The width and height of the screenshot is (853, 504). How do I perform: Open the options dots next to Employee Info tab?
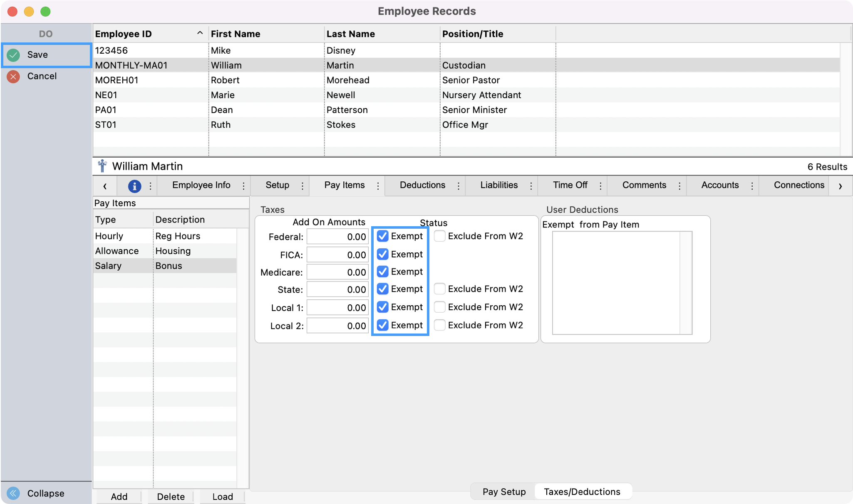(243, 186)
